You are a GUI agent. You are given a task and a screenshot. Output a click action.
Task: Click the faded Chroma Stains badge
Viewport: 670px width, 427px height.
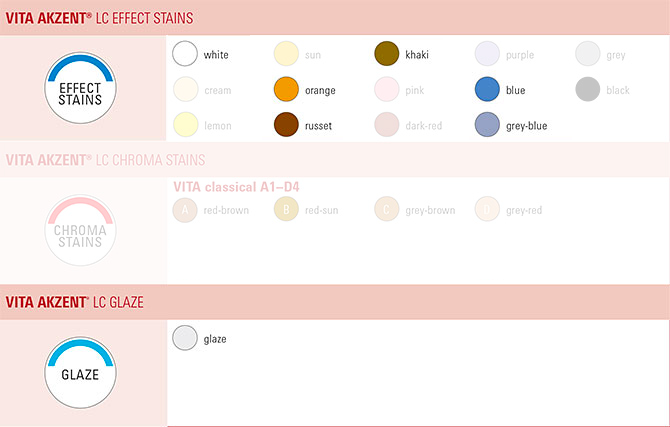pos(80,230)
